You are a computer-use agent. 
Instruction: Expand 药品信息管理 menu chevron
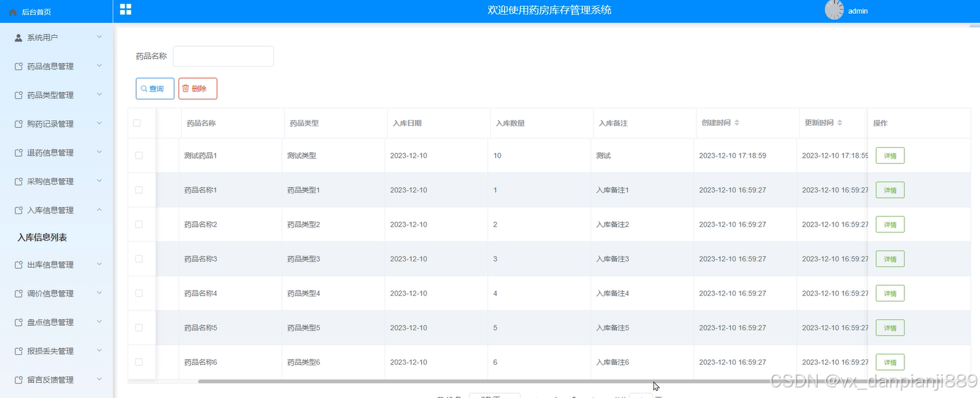99,66
